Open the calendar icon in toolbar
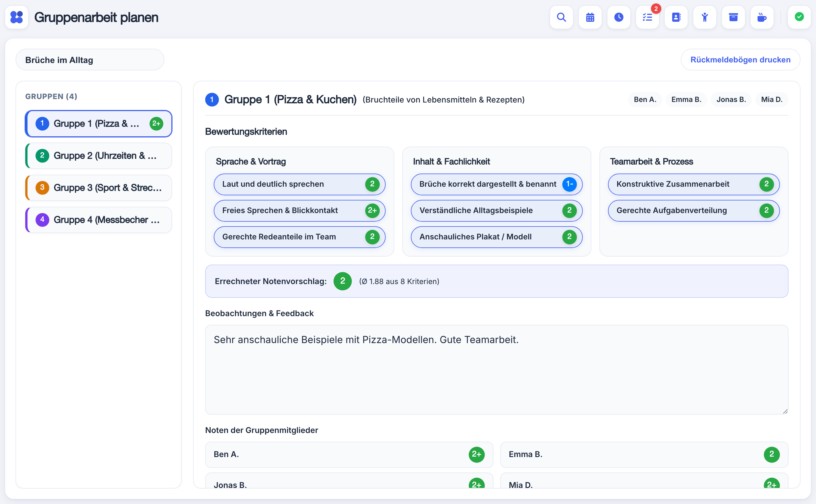816x504 pixels. [x=590, y=17]
